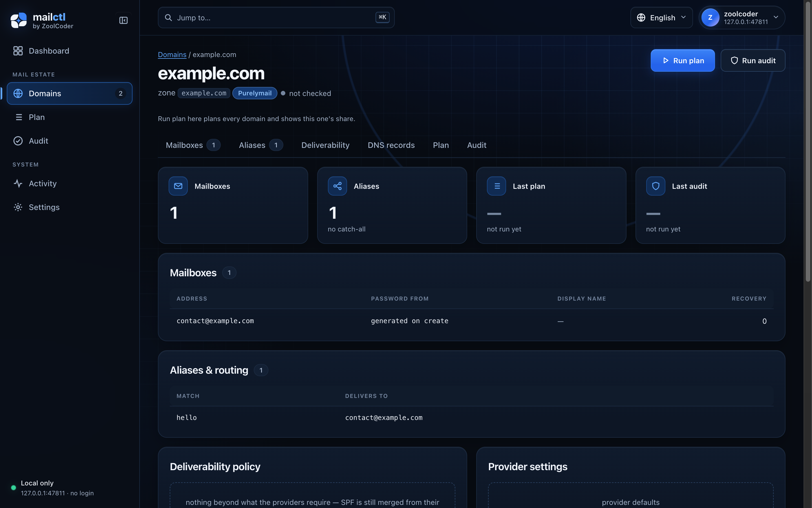Click the Audit checkmark circle icon
This screenshot has height=508, width=812.
pyautogui.click(x=18, y=141)
